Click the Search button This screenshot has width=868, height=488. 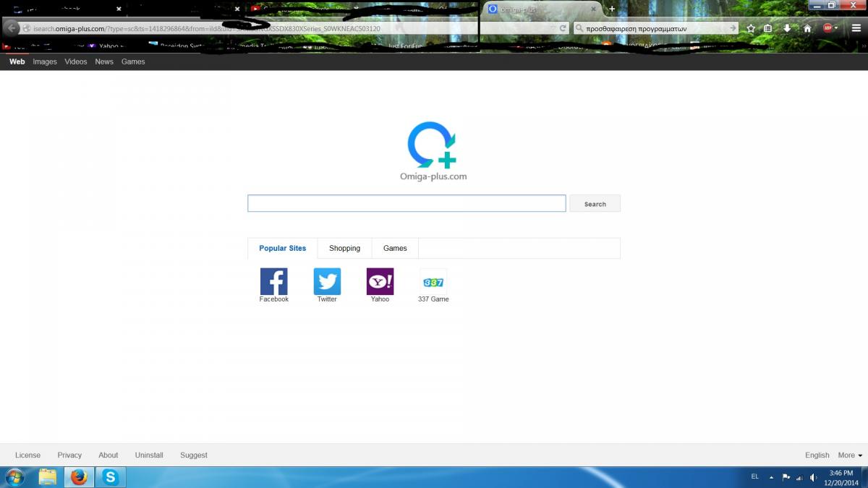(595, 204)
